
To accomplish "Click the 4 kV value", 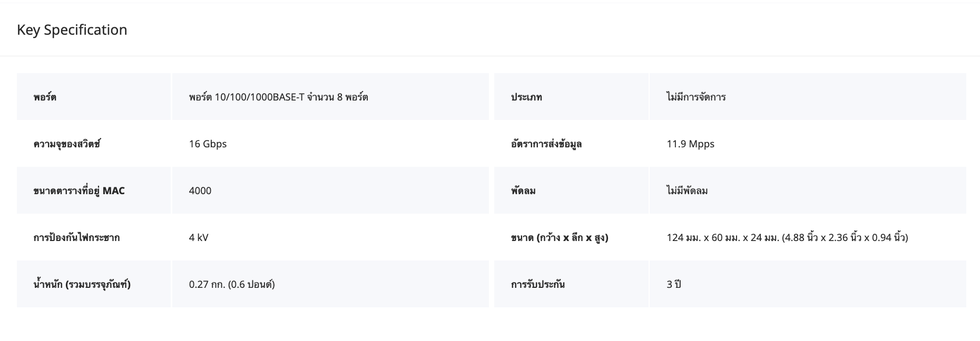I will click(199, 237).
